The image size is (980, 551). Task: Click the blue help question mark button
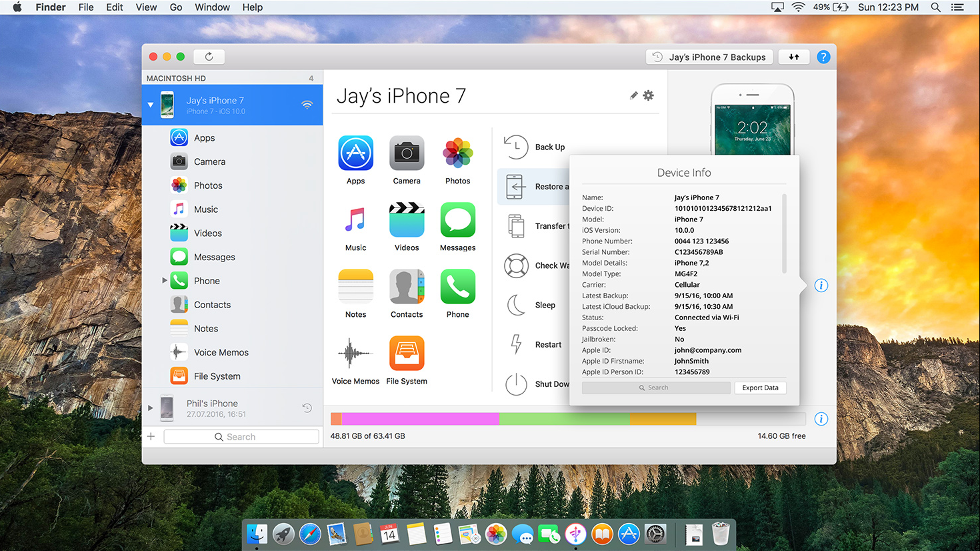[x=823, y=57]
